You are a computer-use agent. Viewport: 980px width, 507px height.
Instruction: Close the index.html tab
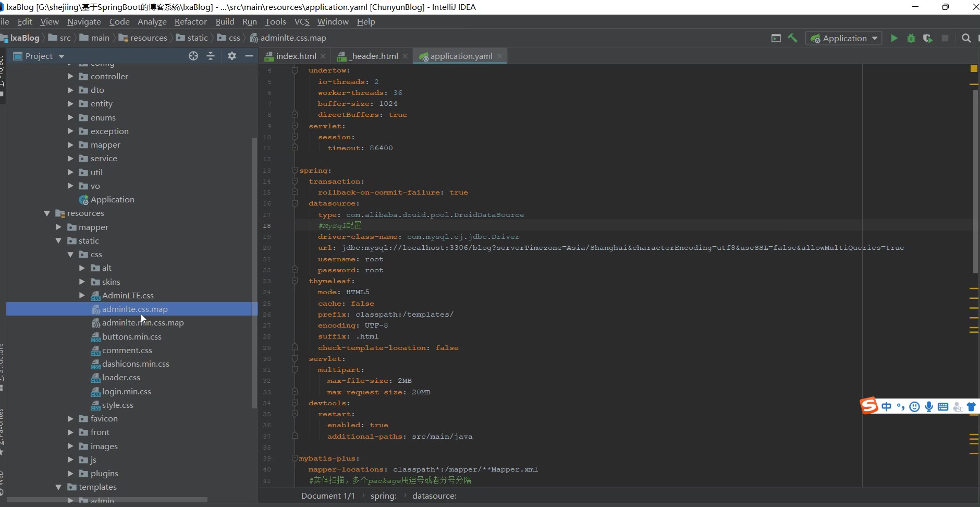click(323, 56)
